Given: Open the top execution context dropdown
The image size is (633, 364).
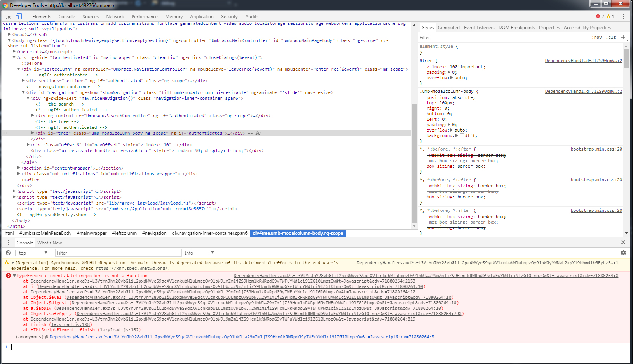Looking at the screenshot, I should pyautogui.click(x=33, y=253).
